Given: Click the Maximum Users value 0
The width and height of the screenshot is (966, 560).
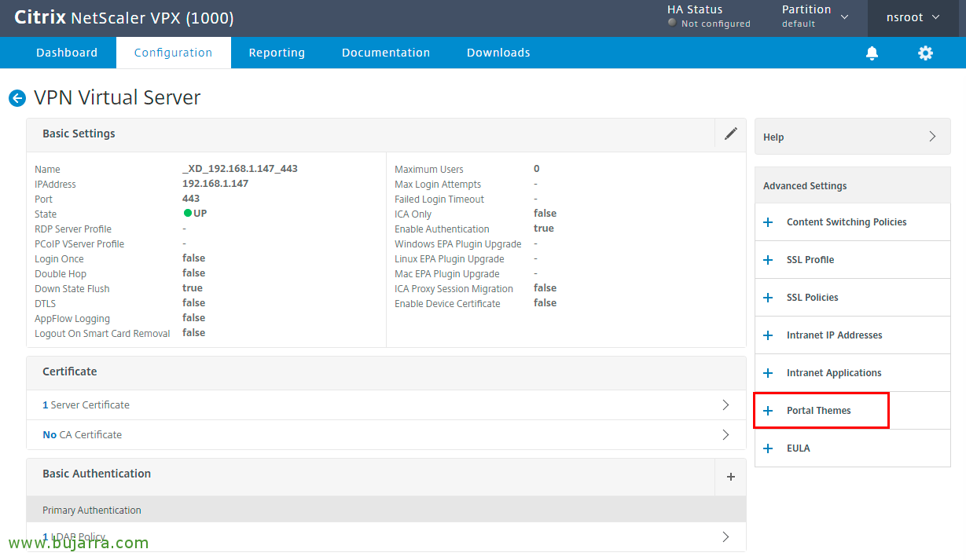Looking at the screenshot, I should point(537,169).
